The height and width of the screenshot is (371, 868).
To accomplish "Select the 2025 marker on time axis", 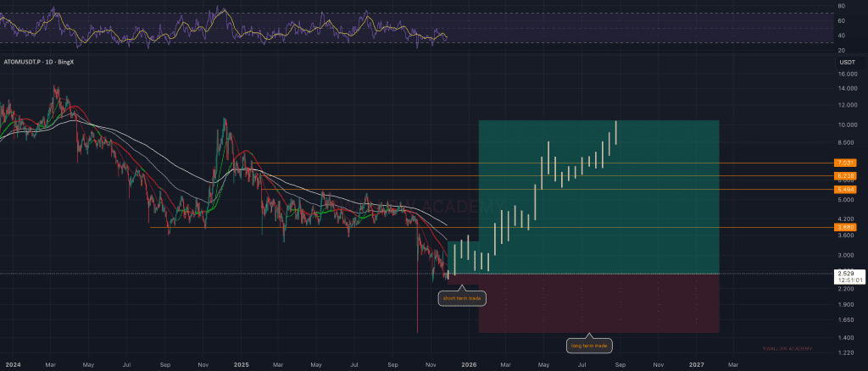I will (240, 363).
